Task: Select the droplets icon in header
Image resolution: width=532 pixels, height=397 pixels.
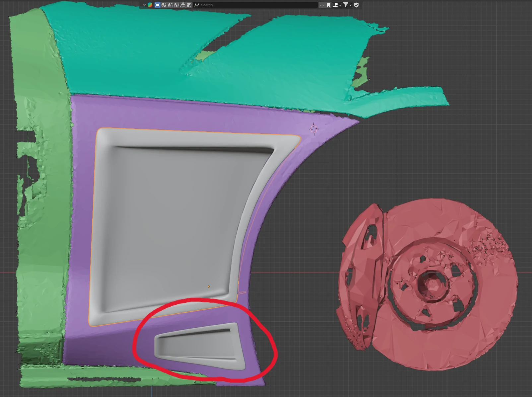Action: [170, 5]
